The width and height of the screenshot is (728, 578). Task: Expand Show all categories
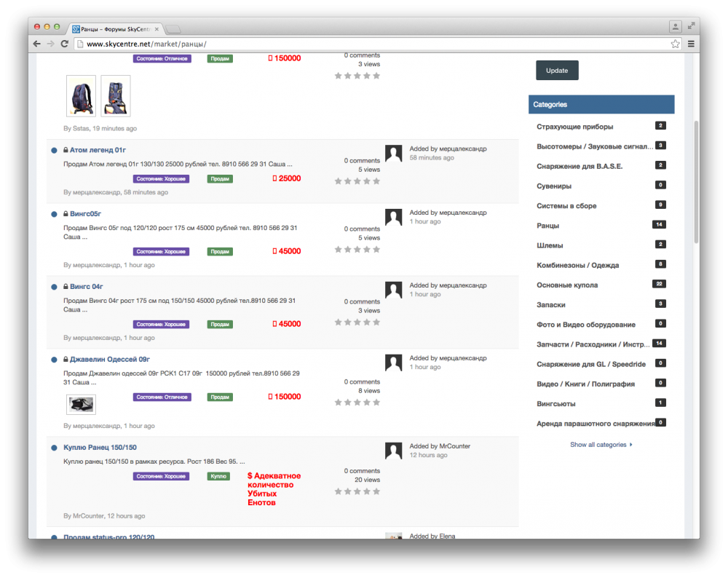(x=601, y=445)
